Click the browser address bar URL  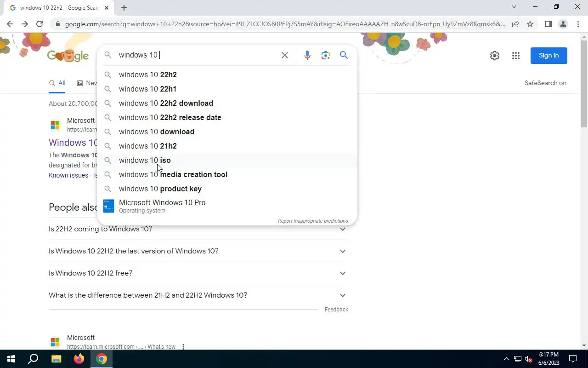[x=285, y=24]
